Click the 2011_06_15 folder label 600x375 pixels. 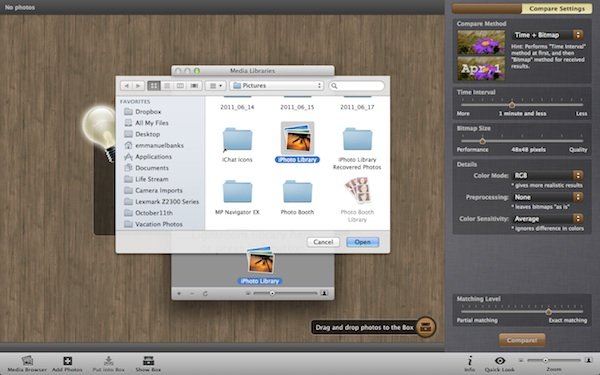pos(297,107)
